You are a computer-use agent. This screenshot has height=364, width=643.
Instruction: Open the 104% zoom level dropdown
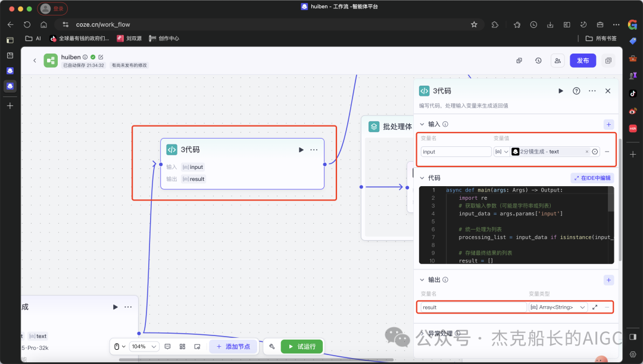(144, 346)
